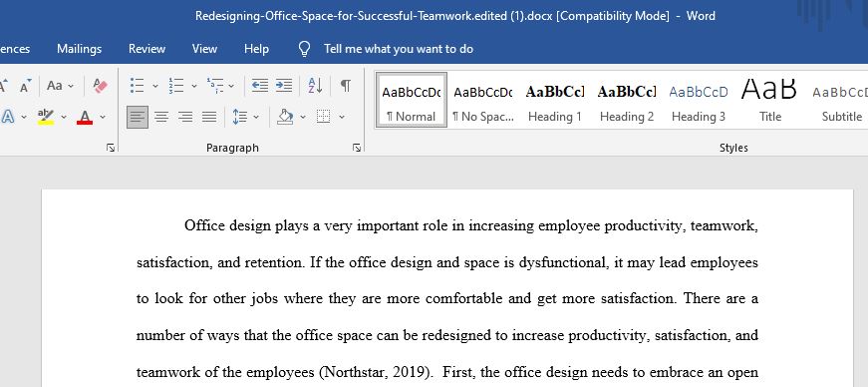Toggle Align Left paragraph button
This screenshot has width=868, height=387.
click(x=138, y=117)
